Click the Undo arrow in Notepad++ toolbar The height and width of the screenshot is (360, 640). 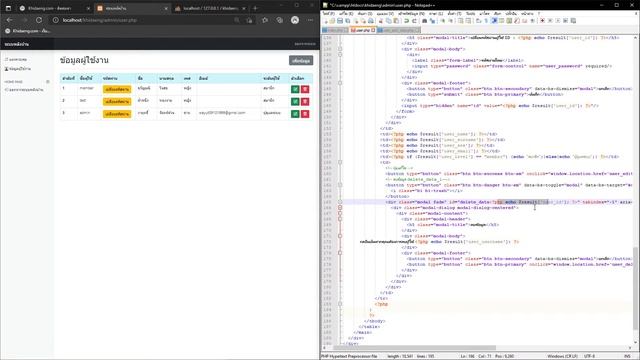coord(406,20)
